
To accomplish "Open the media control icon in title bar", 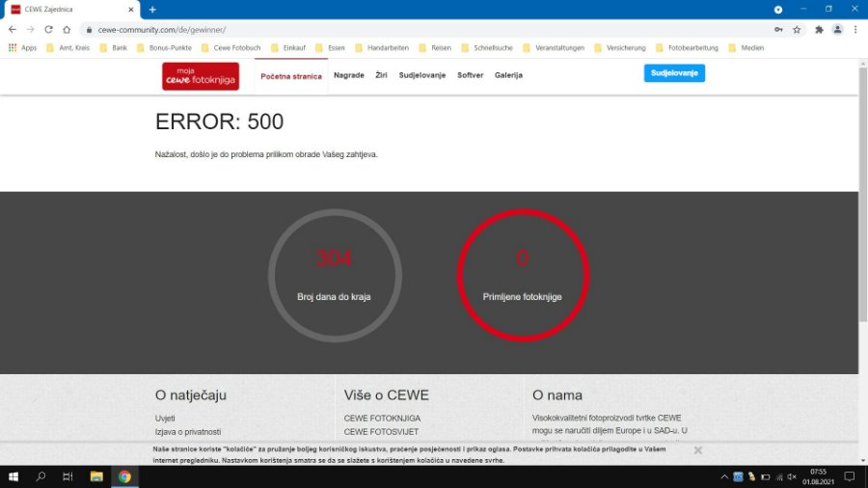I will click(x=777, y=10).
